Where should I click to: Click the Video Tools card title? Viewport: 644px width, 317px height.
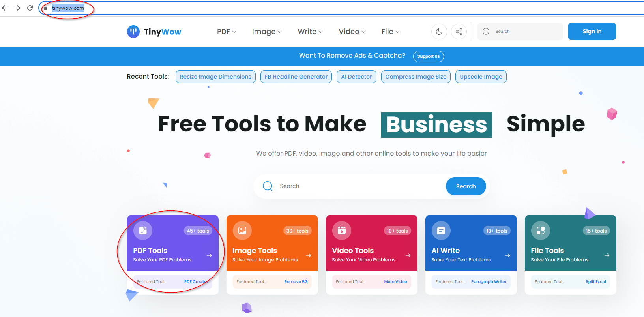353,251
